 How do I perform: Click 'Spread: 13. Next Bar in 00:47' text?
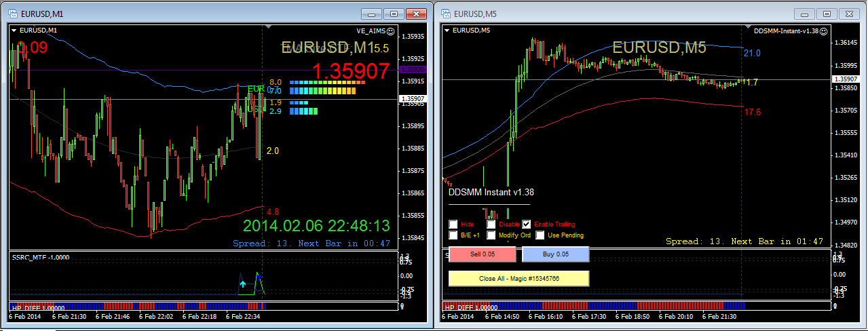pos(312,243)
